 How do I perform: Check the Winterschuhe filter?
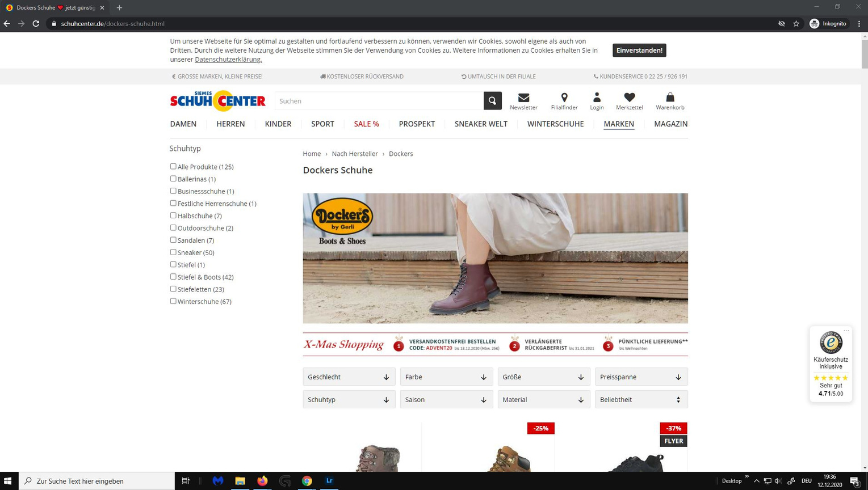point(173,301)
